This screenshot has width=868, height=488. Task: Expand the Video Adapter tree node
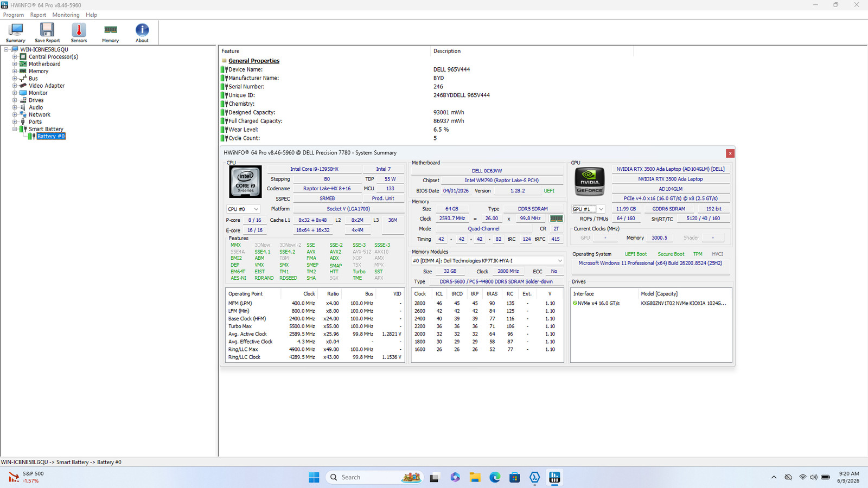(x=15, y=86)
